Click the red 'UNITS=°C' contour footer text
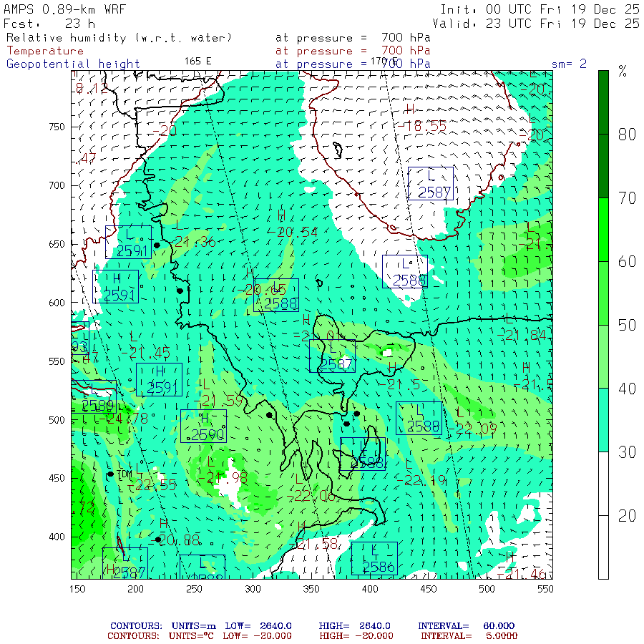 point(192,636)
